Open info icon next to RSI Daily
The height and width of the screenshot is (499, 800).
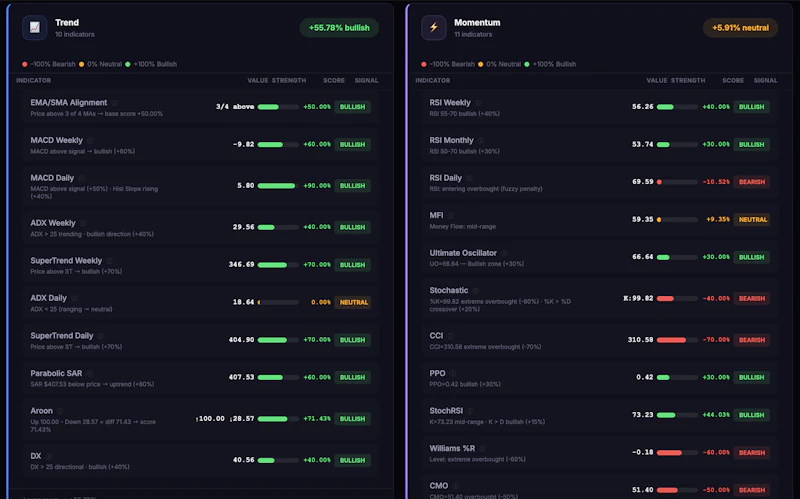click(x=469, y=178)
